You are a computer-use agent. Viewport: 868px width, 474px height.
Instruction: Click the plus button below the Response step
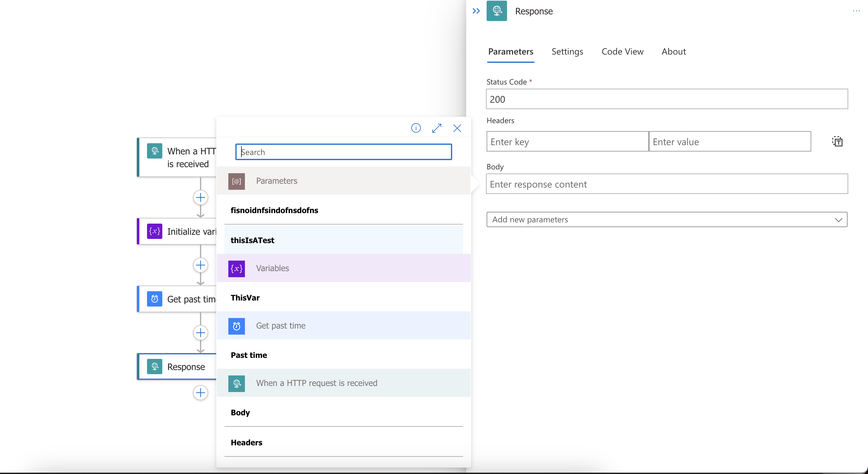(x=201, y=393)
